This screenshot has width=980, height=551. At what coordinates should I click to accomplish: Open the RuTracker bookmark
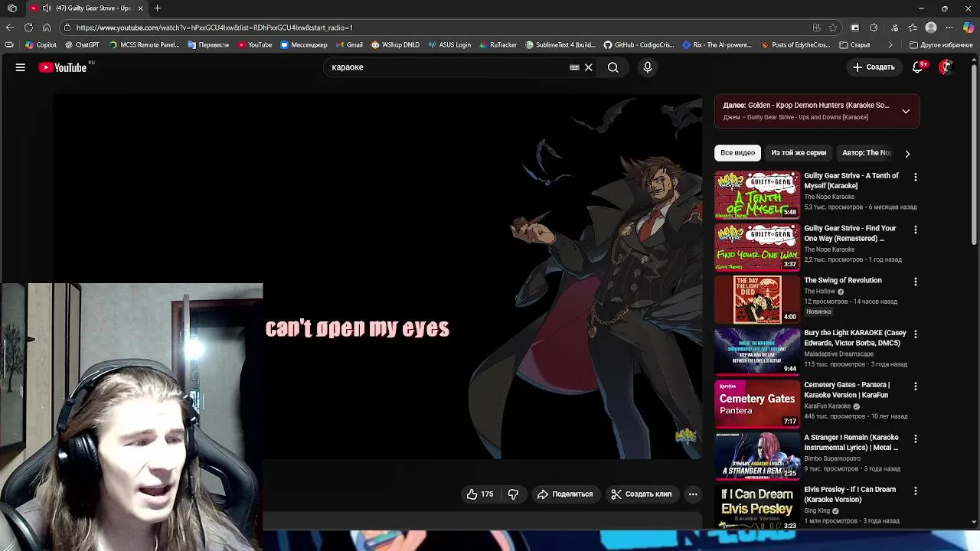(x=498, y=45)
